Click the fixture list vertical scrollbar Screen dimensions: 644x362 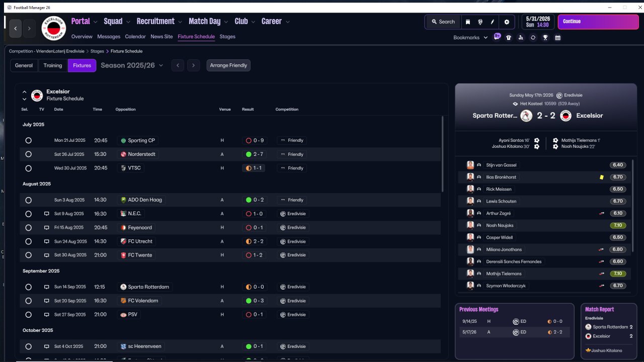442,153
